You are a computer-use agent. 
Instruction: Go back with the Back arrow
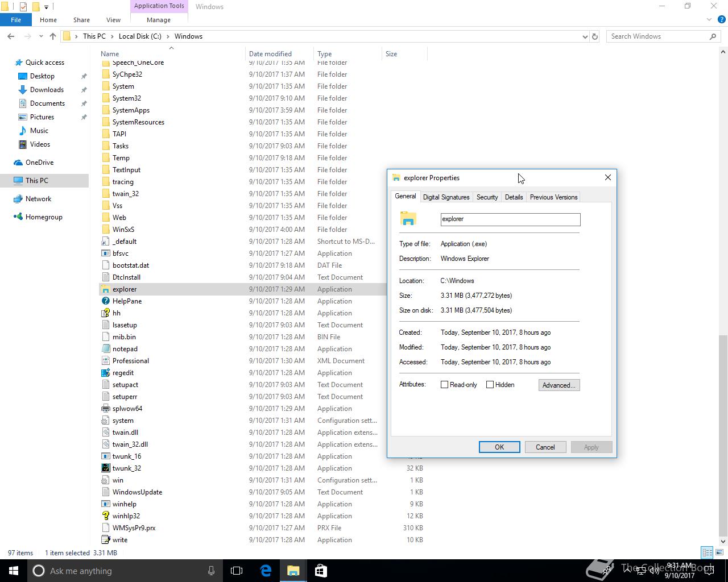point(11,36)
